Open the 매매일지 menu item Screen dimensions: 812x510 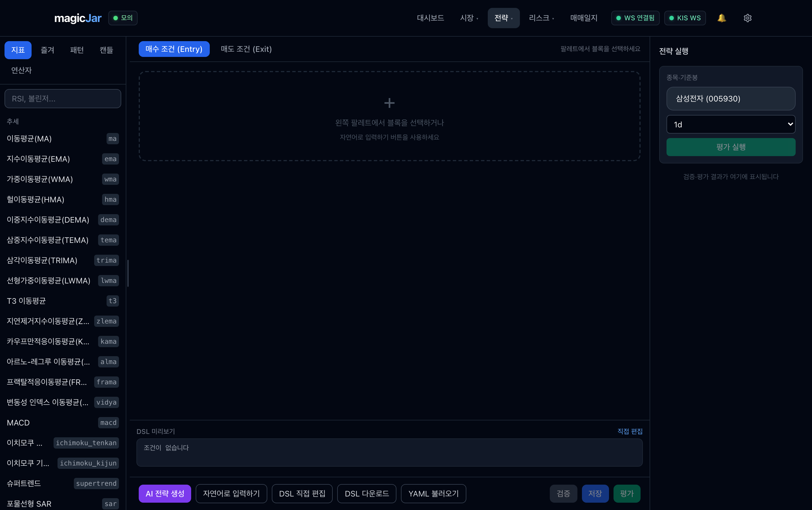pyautogui.click(x=583, y=18)
